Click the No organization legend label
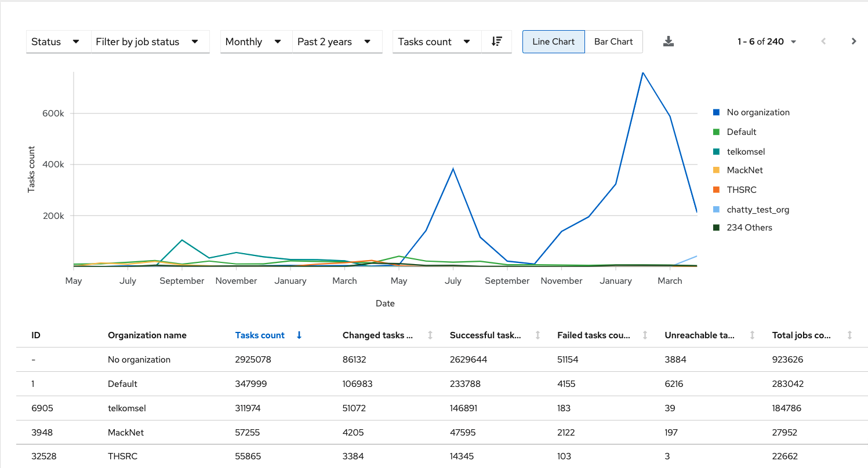Image resolution: width=868 pixels, height=468 pixels. (x=758, y=112)
